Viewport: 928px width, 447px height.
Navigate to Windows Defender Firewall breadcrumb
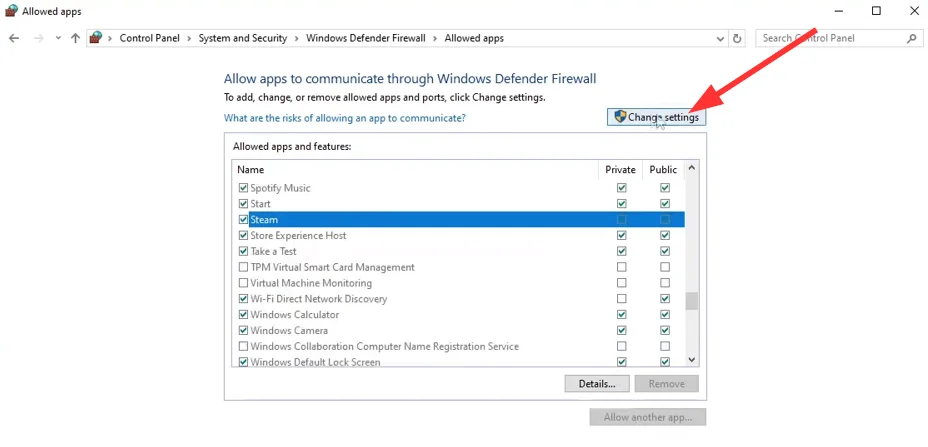tap(366, 38)
